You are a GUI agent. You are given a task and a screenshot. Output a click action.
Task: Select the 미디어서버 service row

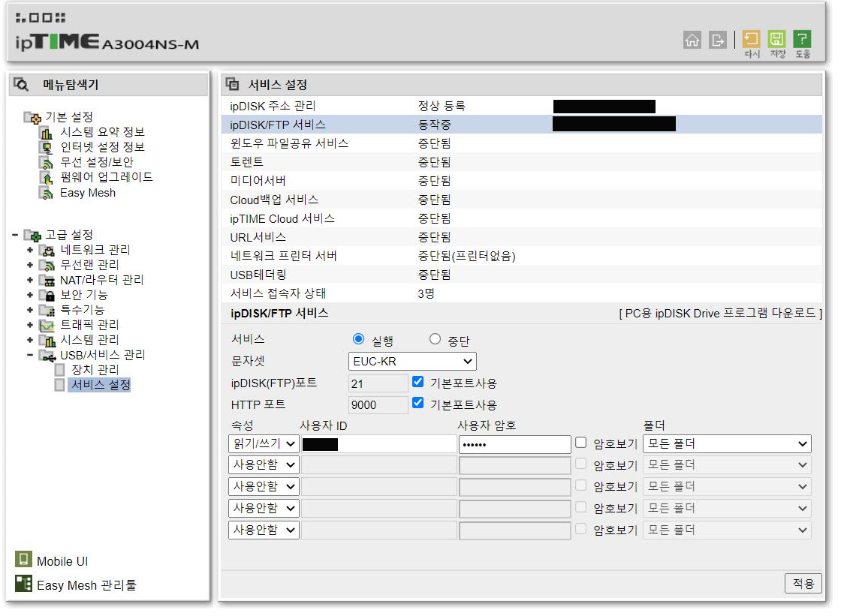click(x=521, y=181)
